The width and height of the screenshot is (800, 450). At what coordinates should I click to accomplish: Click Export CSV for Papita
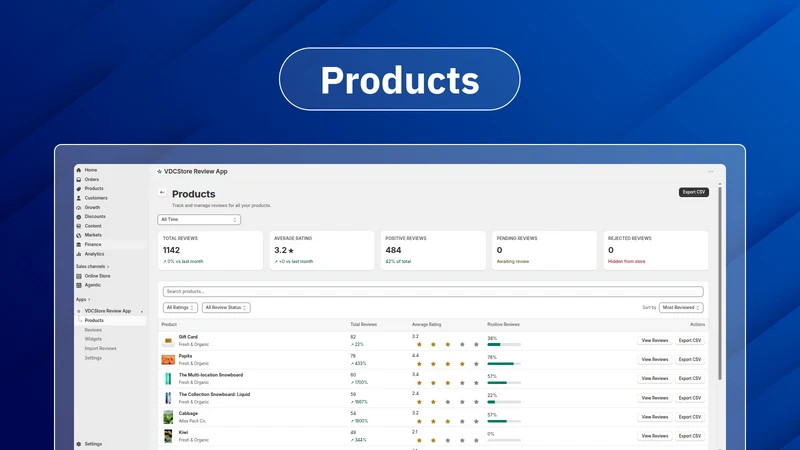tap(690, 360)
